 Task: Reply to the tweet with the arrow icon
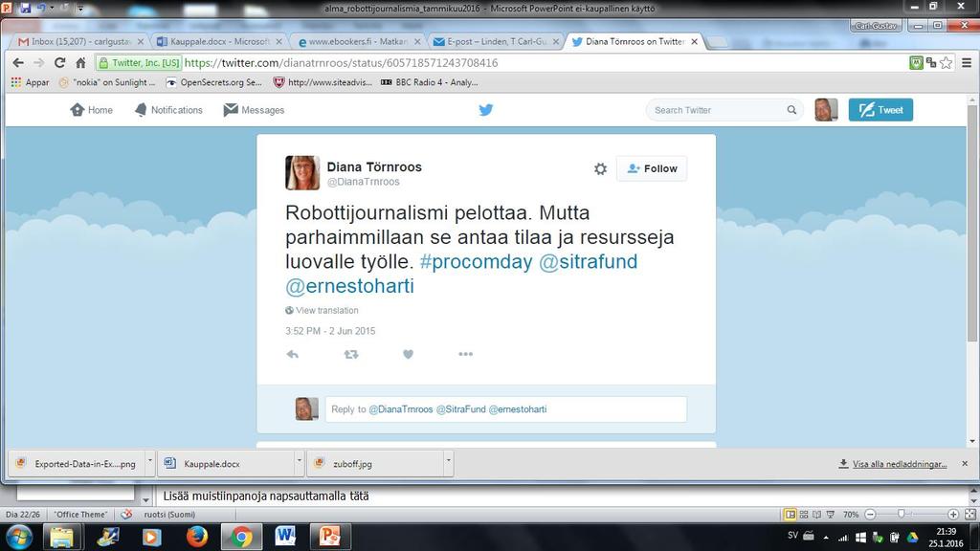[292, 354]
